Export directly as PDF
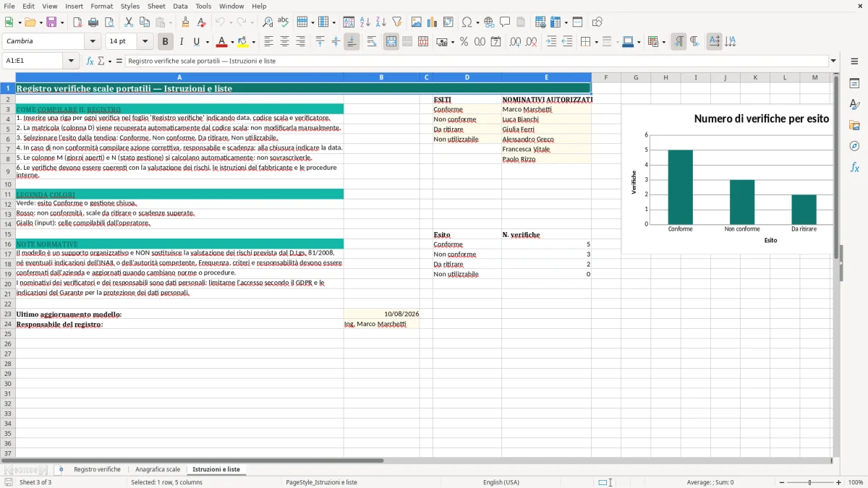This screenshot has width=868, height=488. [x=77, y=22]
